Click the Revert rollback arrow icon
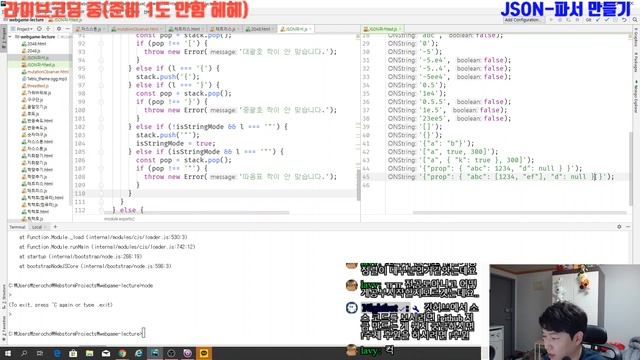 point(624,20)
